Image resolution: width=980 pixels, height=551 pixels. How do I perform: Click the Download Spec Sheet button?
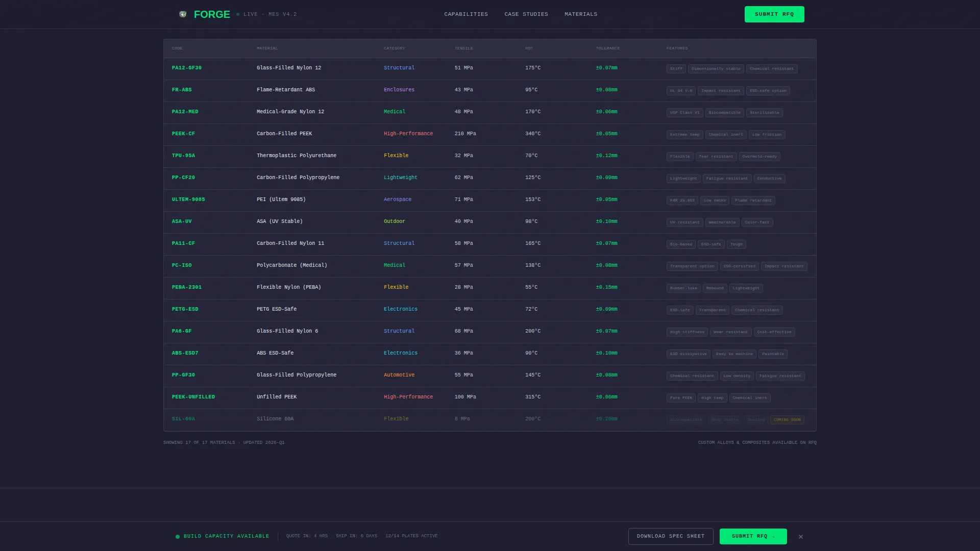coord(671,536)
